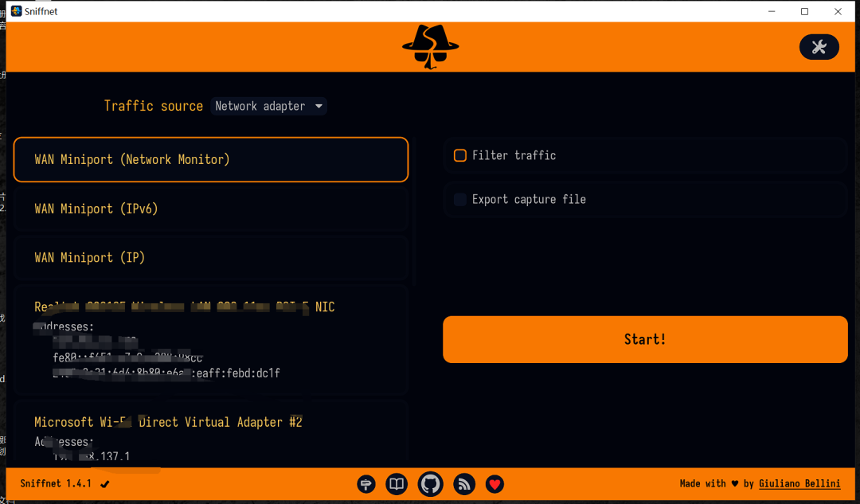
Task: Open the news feed RSS icon
Action: (x=464, y=484)
